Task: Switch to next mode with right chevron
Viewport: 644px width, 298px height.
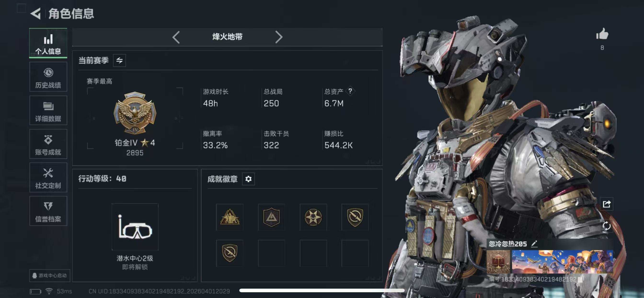Action: point(279,37)
